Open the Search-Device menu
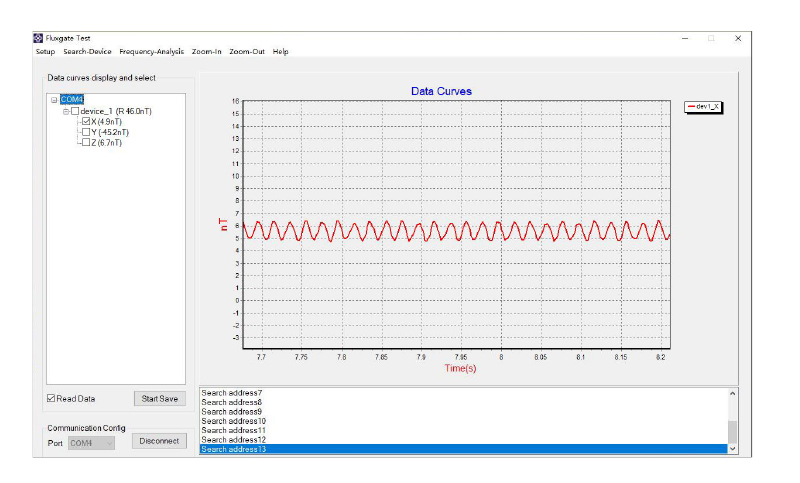The width and height of the screenshot is (800, 483). tap(87, 52)
